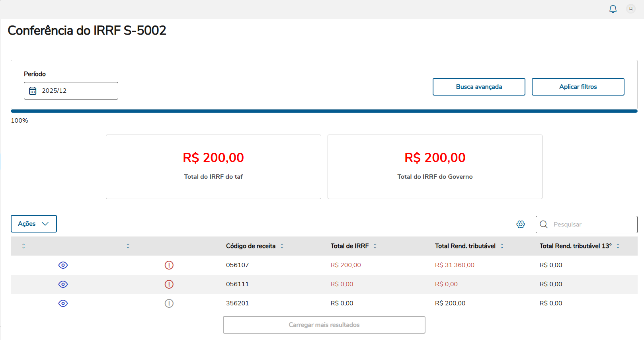Click the blue progress bar
Screen dimensions: 644x340
point(324,111)
